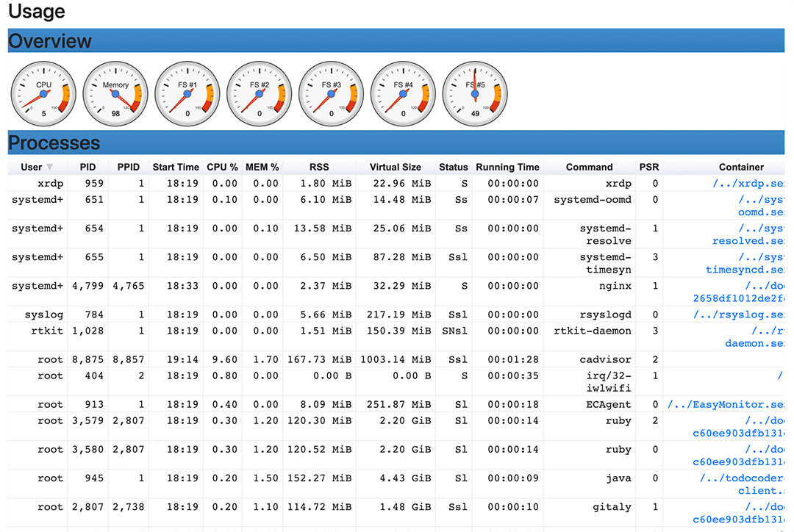
Task: Select the FS #2 gauge
Action: coord(260,94)
